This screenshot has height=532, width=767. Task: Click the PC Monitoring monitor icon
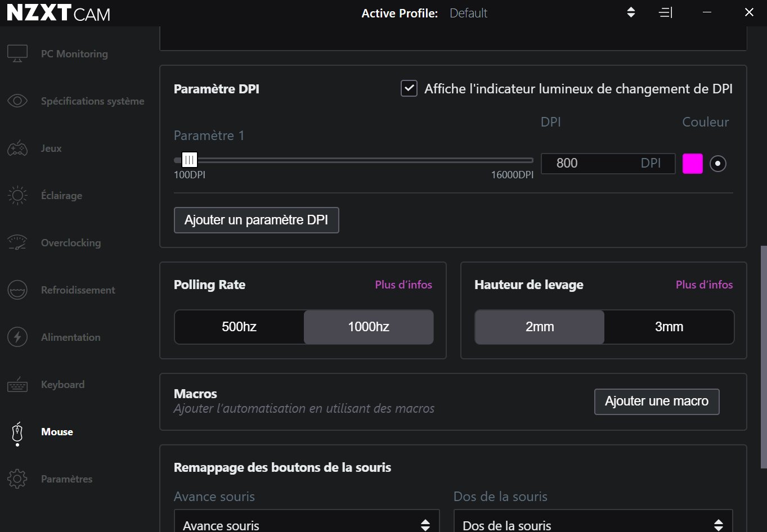17,54
